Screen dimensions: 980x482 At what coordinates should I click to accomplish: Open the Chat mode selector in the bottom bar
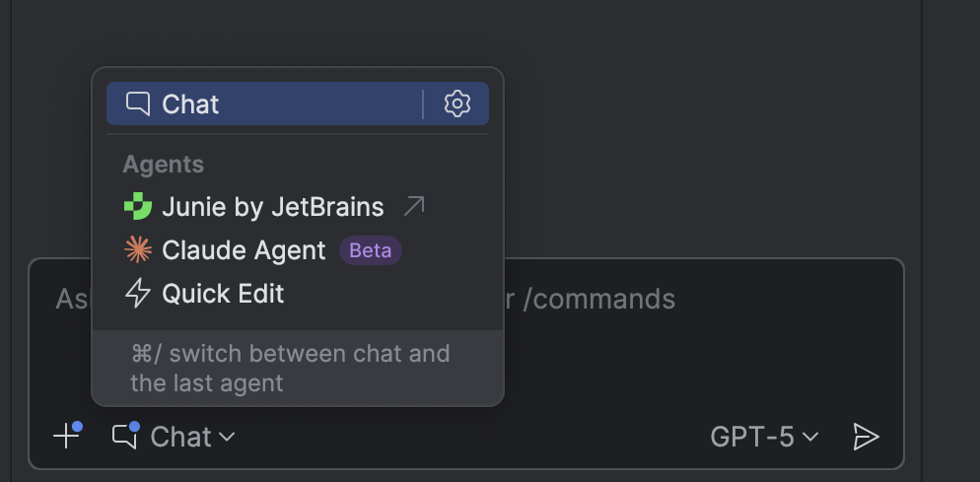click(x=181, y=437)
